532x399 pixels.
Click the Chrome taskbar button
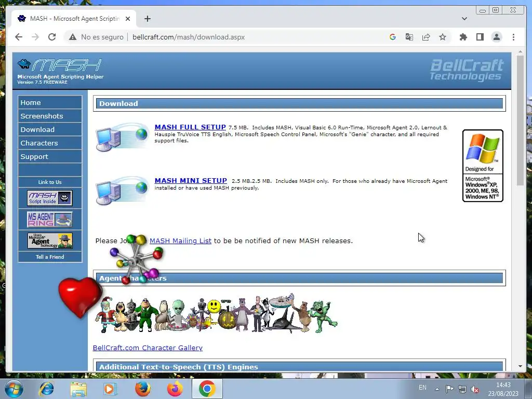coord(207,389)
